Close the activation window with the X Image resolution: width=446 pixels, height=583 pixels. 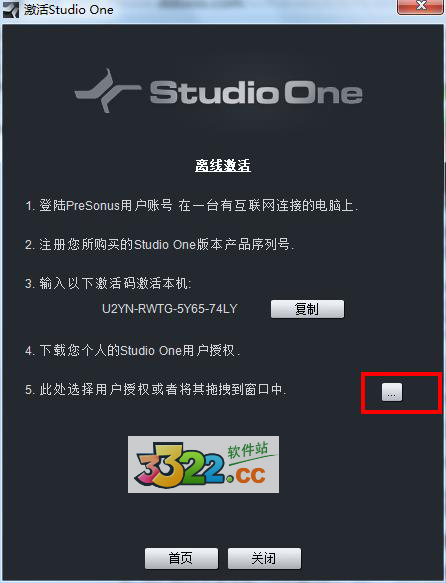click(x=420, y=6)
